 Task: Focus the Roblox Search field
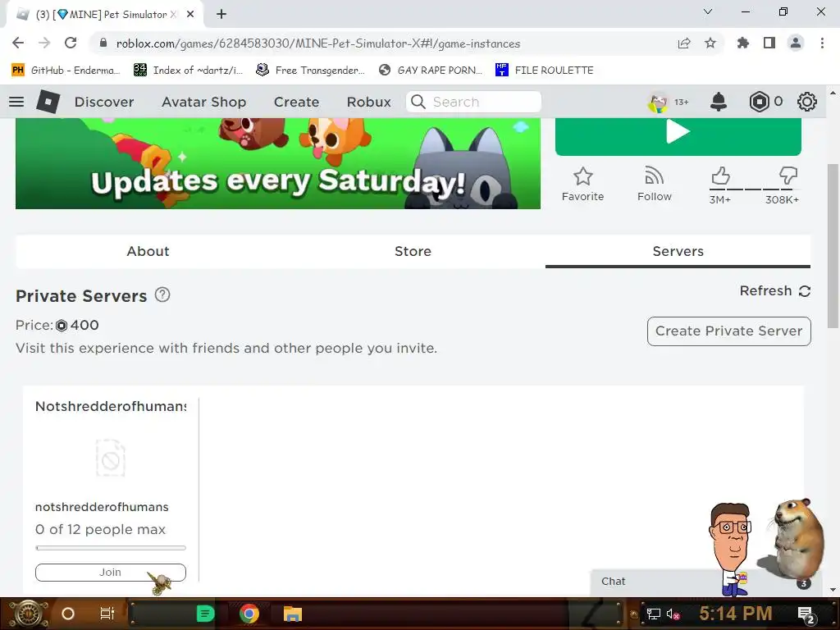pyautogui.click(x=473, y=102)
